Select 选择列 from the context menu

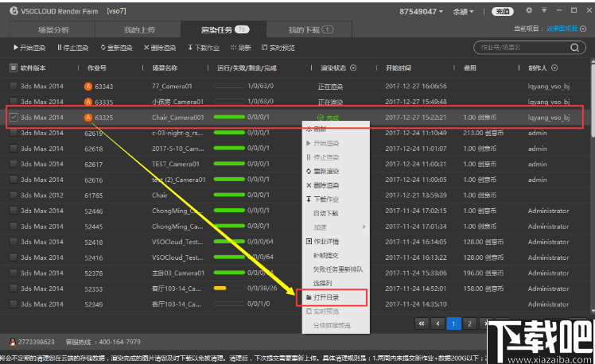pyautogui.click(x=336, y=283)
